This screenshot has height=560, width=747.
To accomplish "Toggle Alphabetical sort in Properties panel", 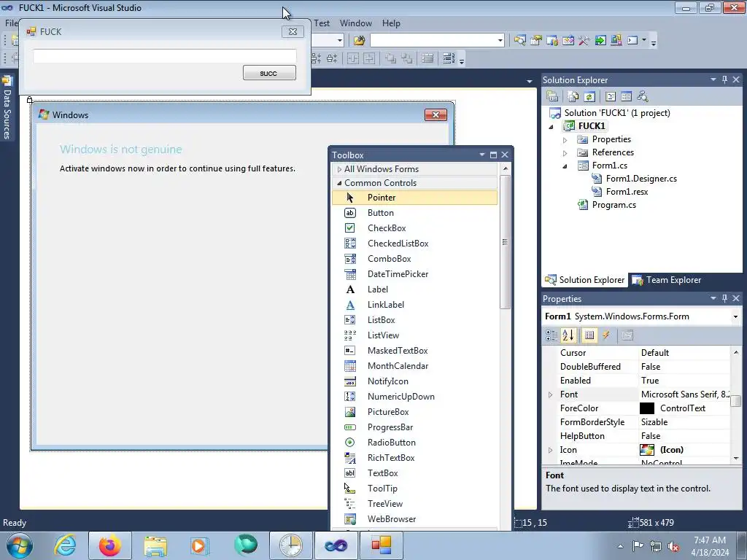I will (568, 335).
